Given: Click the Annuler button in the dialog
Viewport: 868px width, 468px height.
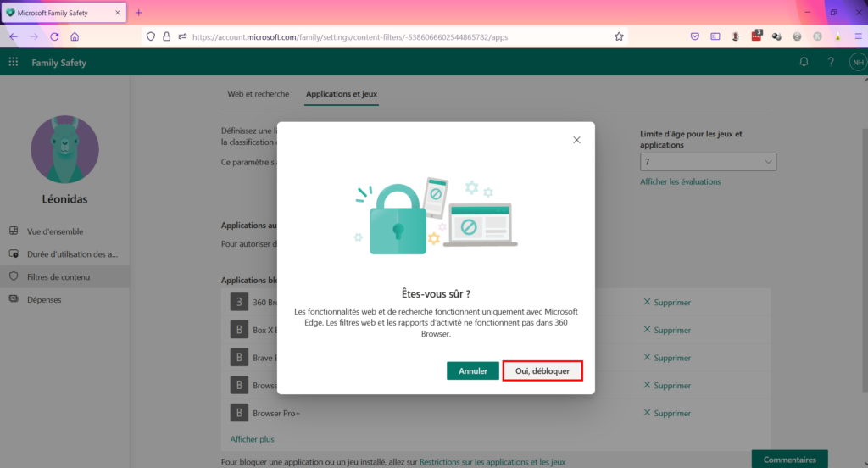Looking at the screenshot, I should (x=473, y=371).
